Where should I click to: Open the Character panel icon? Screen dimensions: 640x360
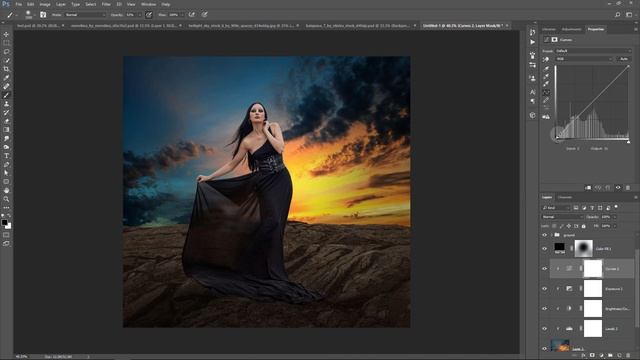[x=532, y=92]
